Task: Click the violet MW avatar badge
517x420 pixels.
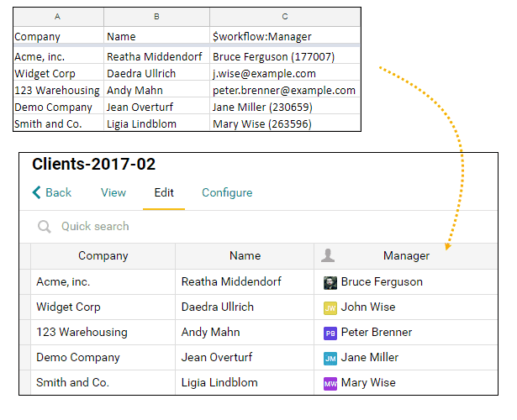Action: [330, 384]
